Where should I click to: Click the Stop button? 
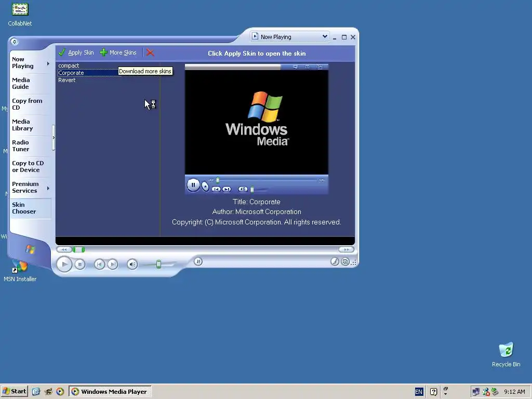point(79,264)
